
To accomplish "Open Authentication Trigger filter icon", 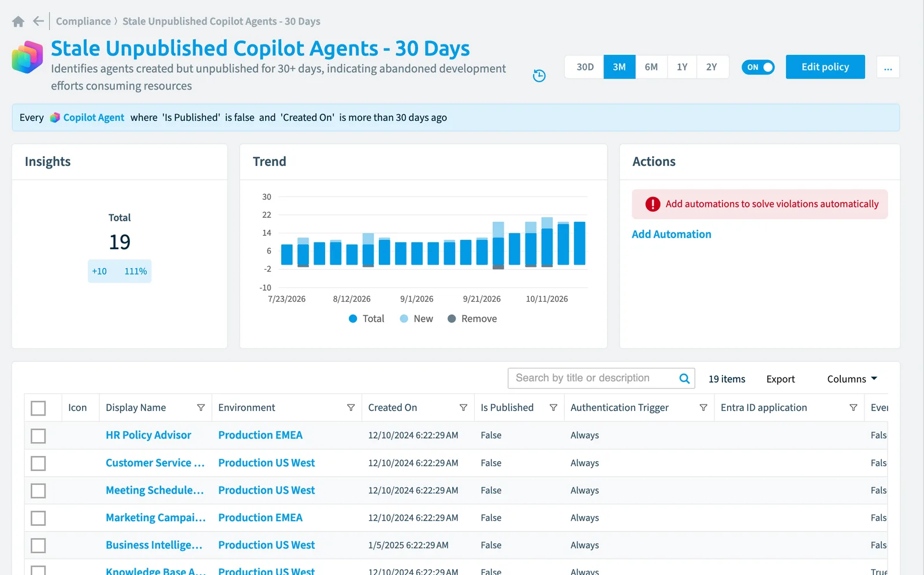I will coord(703,407).
